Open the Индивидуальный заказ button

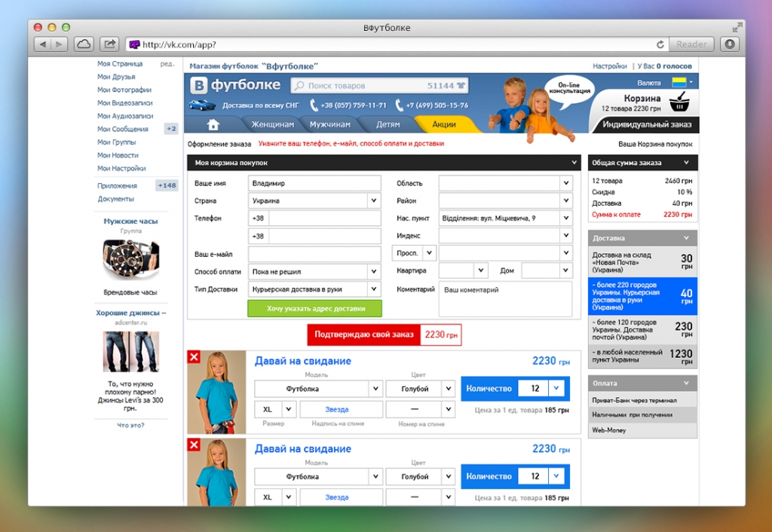point(647,124)
